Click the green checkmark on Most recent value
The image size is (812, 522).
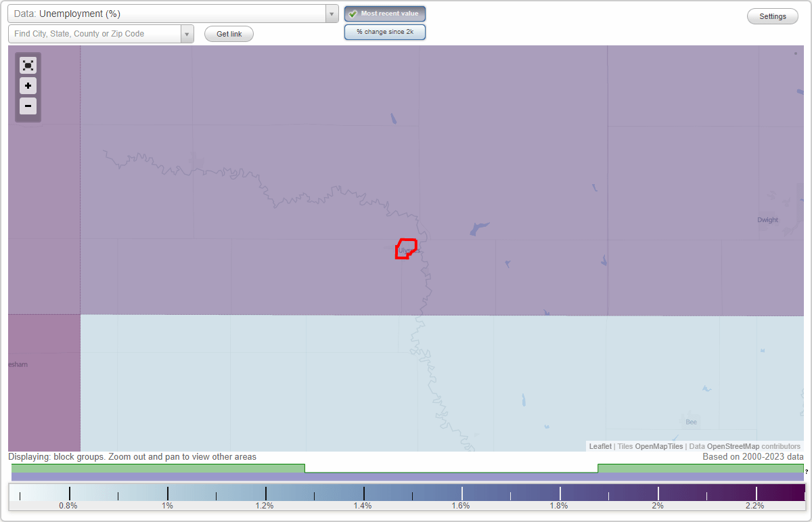(x=353, y=13)
